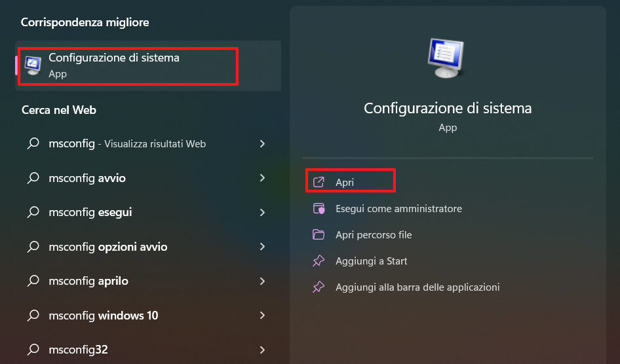Select Apri in the app actions
The width and height of the screenshot is (620, 364).
coord(345,182)
